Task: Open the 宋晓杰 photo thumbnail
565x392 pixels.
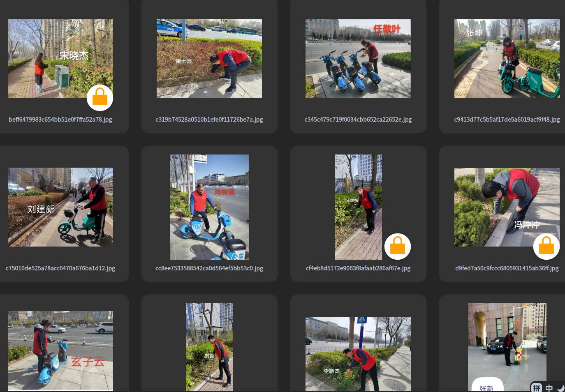Action: click(x=60, y=58)
